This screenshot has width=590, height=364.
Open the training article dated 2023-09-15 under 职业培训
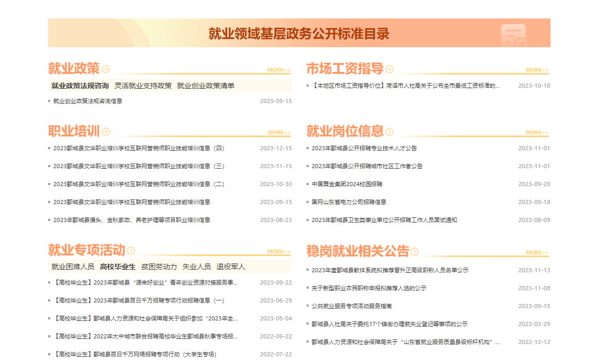pyautogui.click(x=132, y=202)
